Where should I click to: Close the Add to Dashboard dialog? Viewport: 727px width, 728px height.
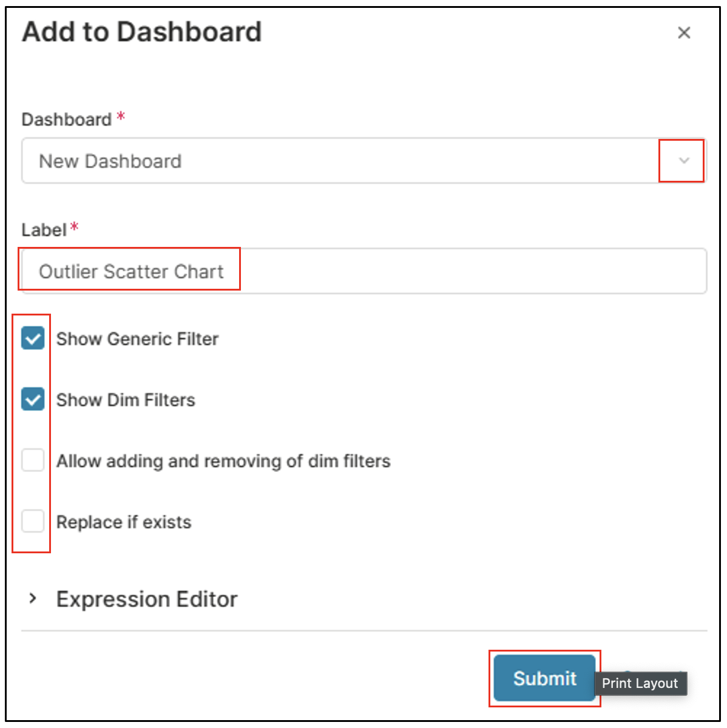684,33
